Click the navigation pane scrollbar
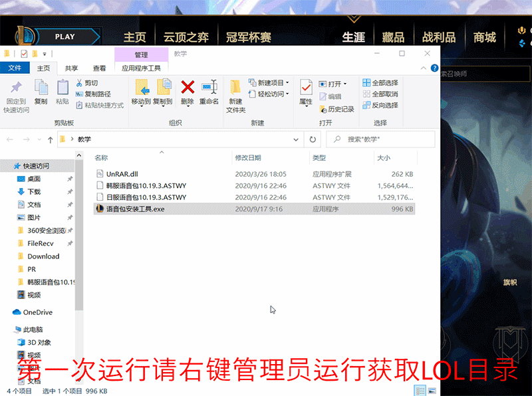This screenshot has height=396, width=532. pyautogui.click(x=78, y=235)
